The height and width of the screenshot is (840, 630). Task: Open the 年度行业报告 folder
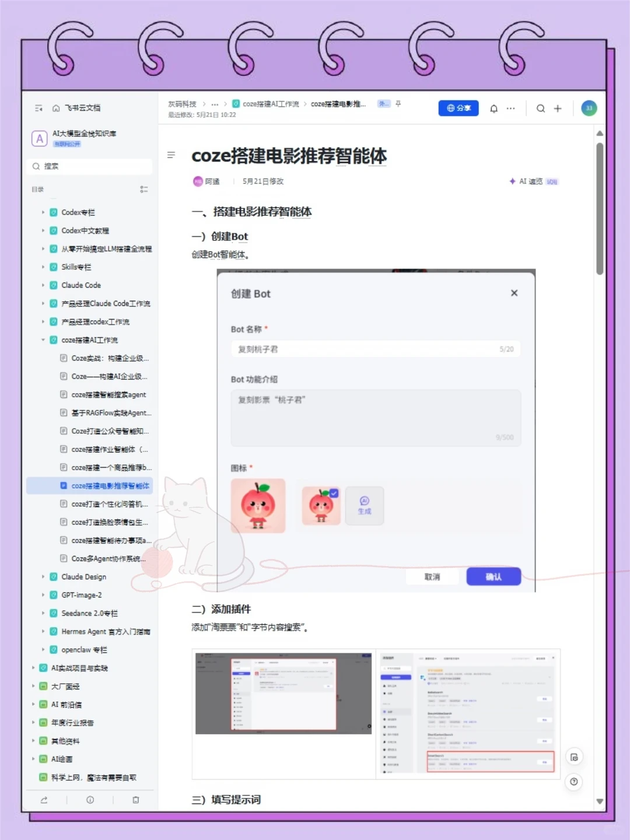72,723
